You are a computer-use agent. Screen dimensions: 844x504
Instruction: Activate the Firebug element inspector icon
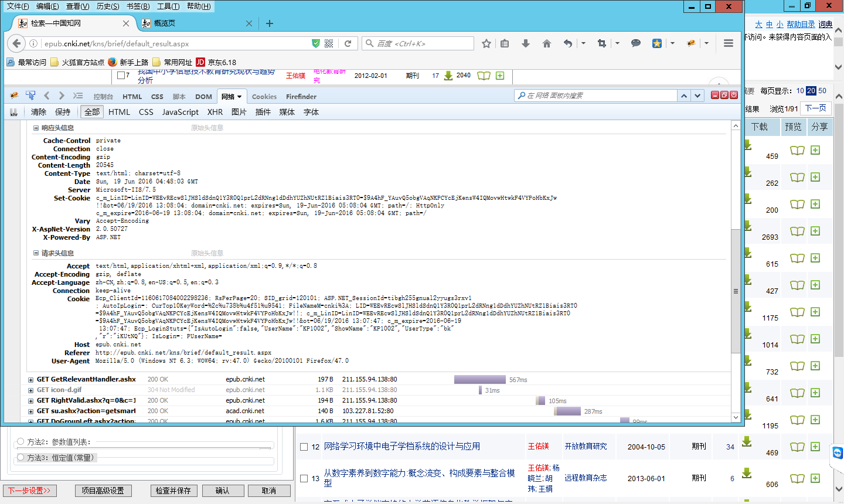[x=30, y=96]
